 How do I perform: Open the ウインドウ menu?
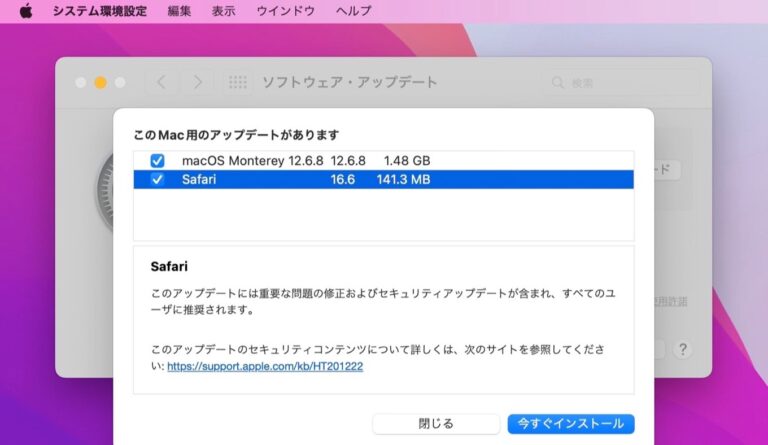pos(286,11)
